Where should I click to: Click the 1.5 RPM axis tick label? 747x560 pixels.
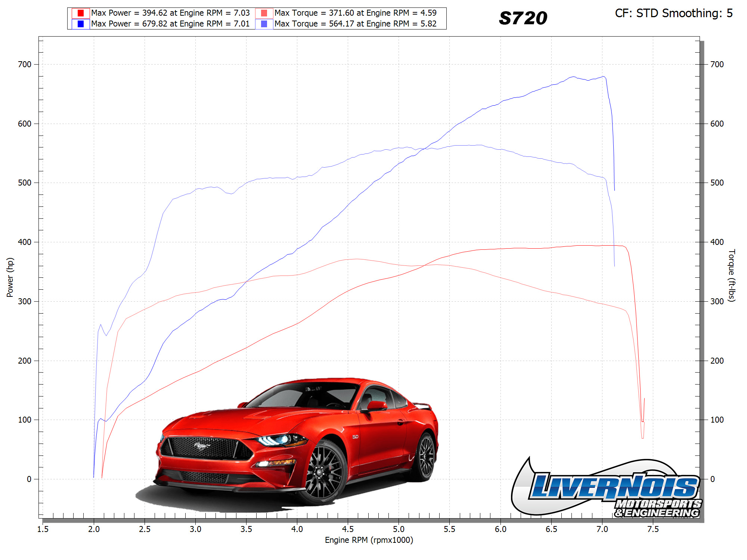(x=43, y=529)
